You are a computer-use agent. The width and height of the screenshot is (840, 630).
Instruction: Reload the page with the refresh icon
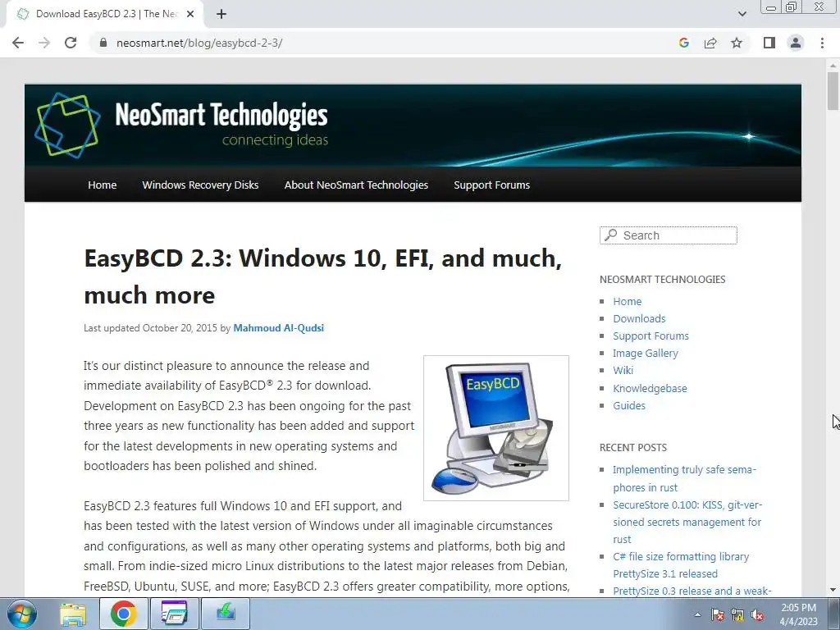pos(71,43)
